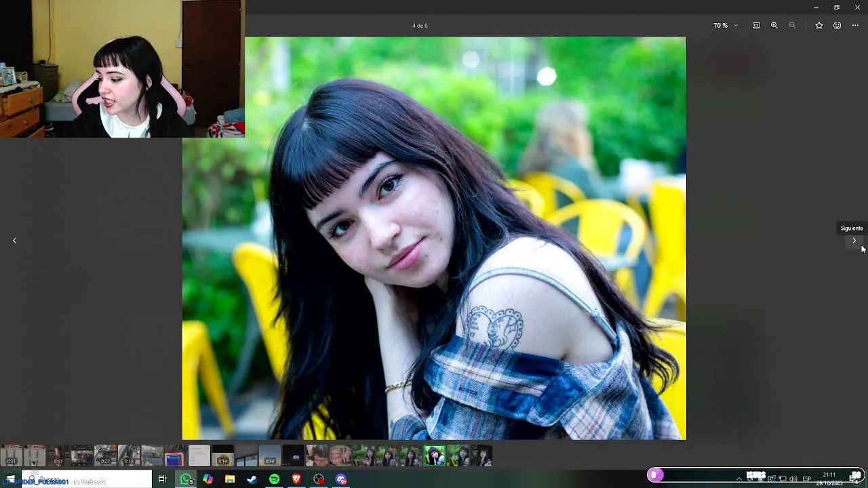The width and height of the screenshot is (868, 488).
Task: Go to the next photo (Siguiente arrow)
Action: click(854, 241)
